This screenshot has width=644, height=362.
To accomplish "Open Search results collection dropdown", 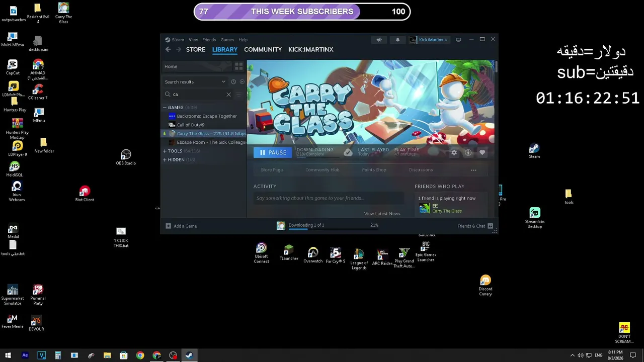I will (195, 82).
